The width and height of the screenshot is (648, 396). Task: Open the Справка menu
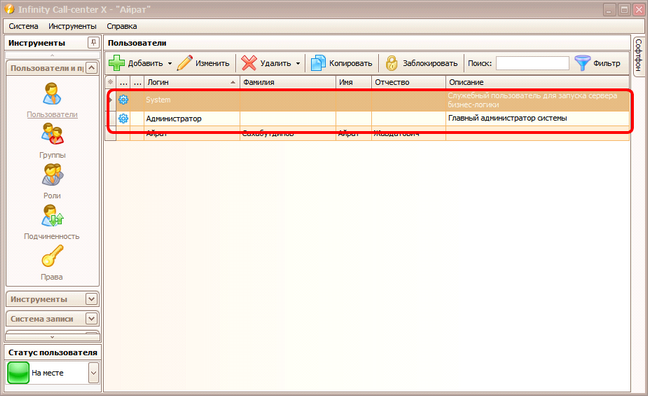(x=122, y=26)
